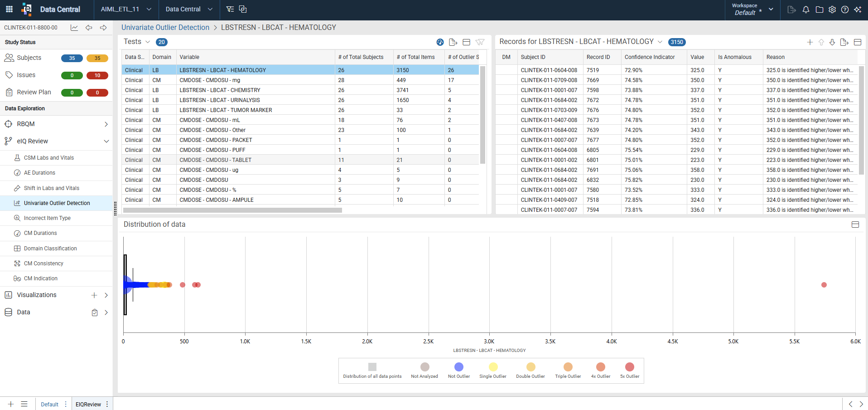Add a new bottom tab with plus

pos(11,404)
